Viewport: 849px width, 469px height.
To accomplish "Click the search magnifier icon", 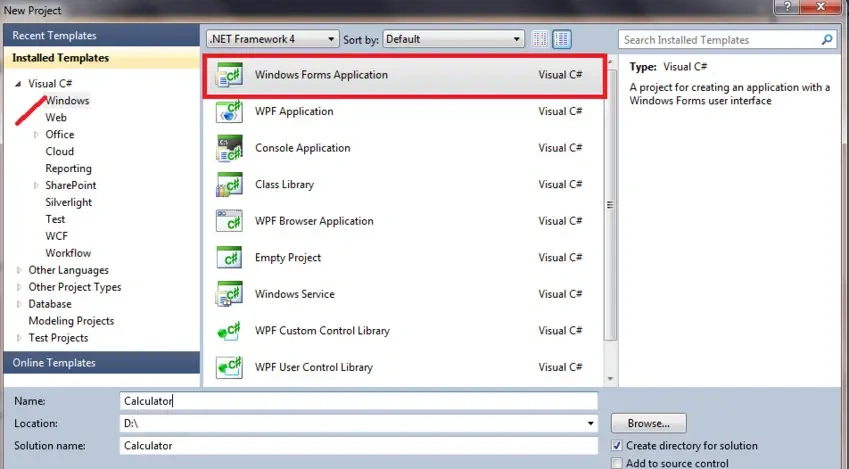I will [x=827, y=40].
